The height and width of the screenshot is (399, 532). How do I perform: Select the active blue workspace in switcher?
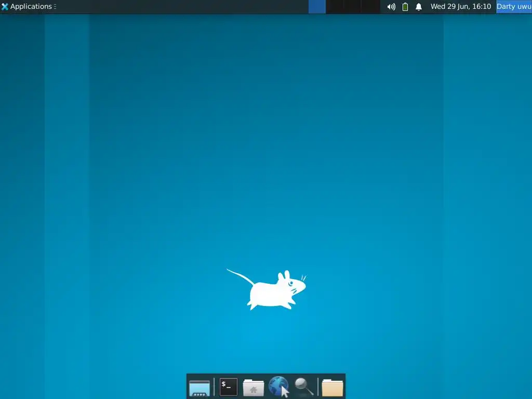(x=317, y=7)
